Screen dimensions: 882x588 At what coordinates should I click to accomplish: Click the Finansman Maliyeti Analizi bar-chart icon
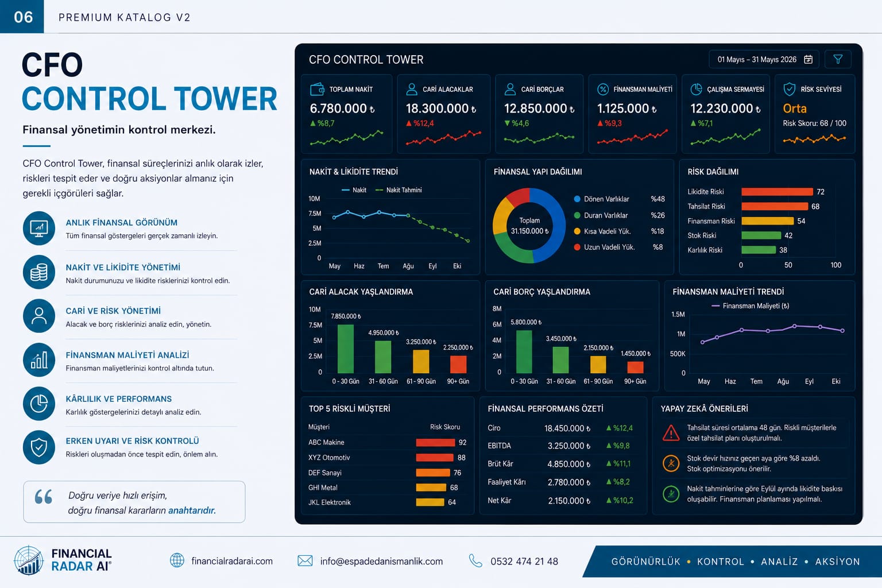[x=39, y=360]
